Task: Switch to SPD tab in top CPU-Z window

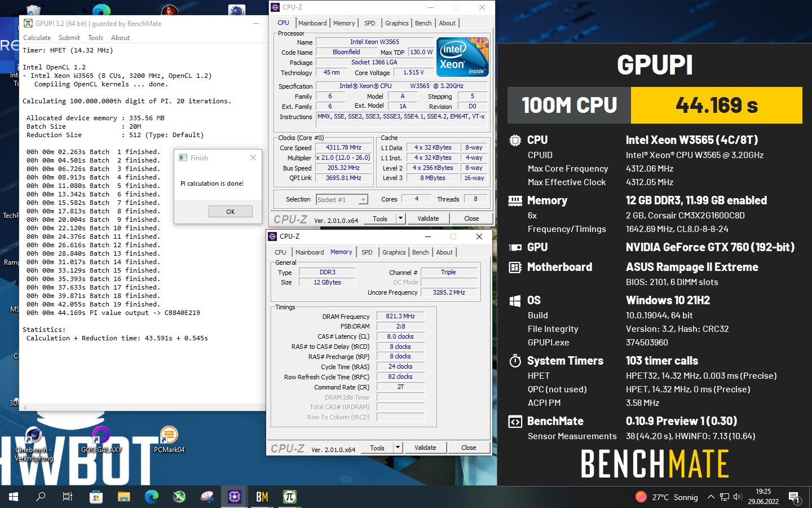Action: click(x=370, y=23)
